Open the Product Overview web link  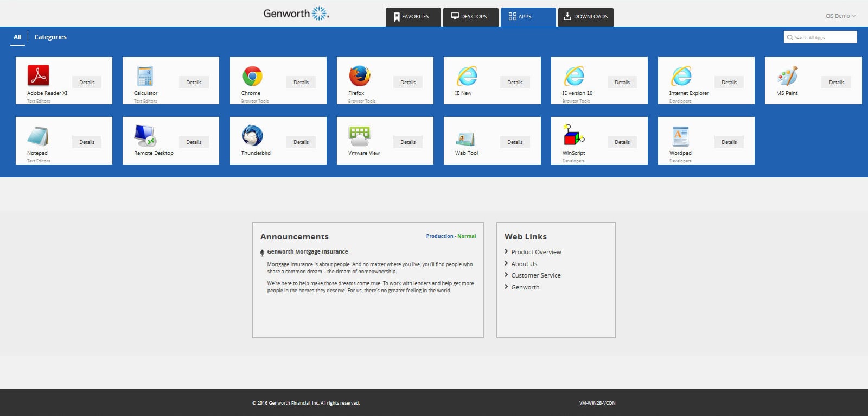pos(536,252)
